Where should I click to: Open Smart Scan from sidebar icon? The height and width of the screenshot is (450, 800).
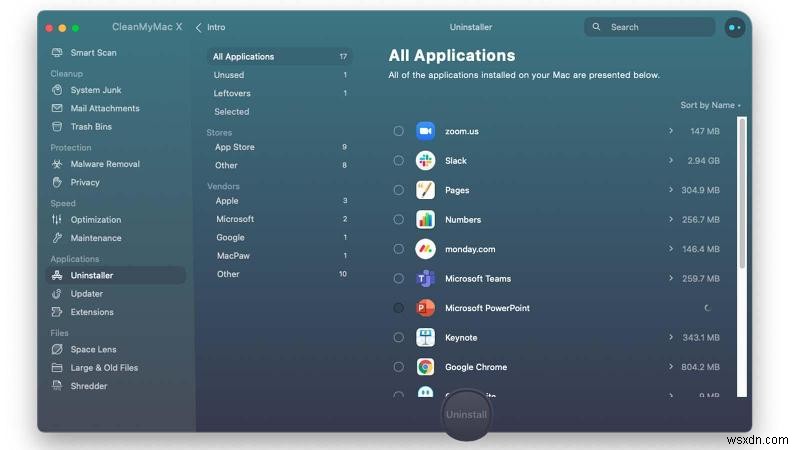click(x=57, y=53)
